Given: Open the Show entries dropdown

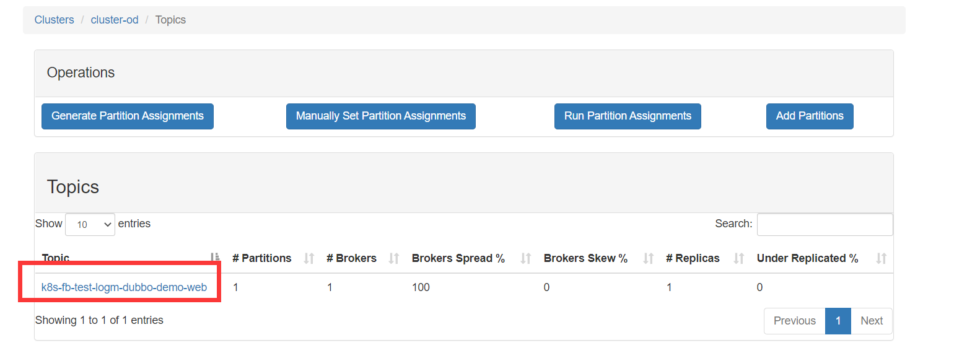Looking at the screenshot, I should coord(90,224).
